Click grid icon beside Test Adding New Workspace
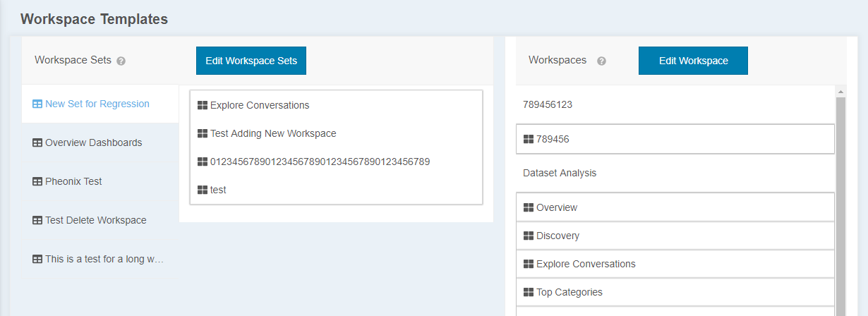 coord(203,133)
